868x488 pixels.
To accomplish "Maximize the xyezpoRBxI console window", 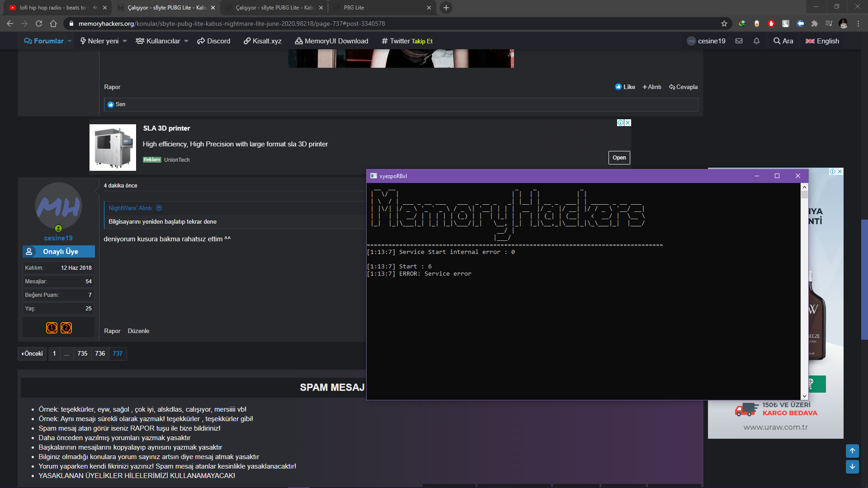I will pos(777,176).
